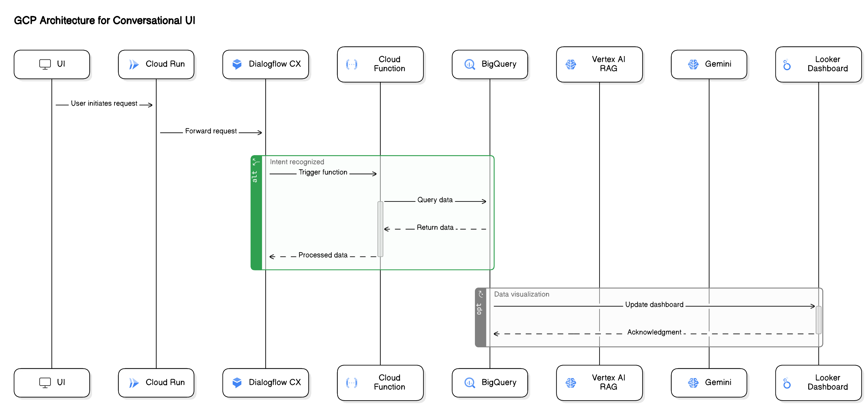
Task: Click the monitor icon in the UI participant box
Action: click(x=45, y=64)
